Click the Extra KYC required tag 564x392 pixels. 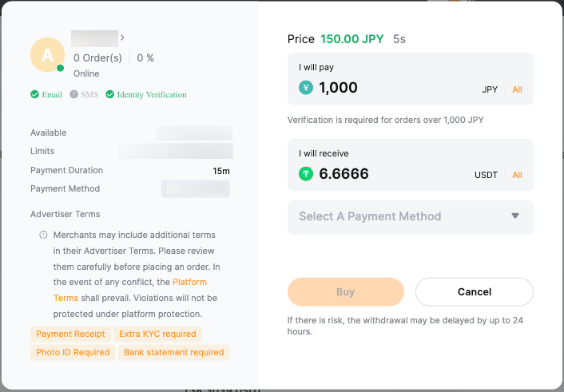click(x=157, y=334)
